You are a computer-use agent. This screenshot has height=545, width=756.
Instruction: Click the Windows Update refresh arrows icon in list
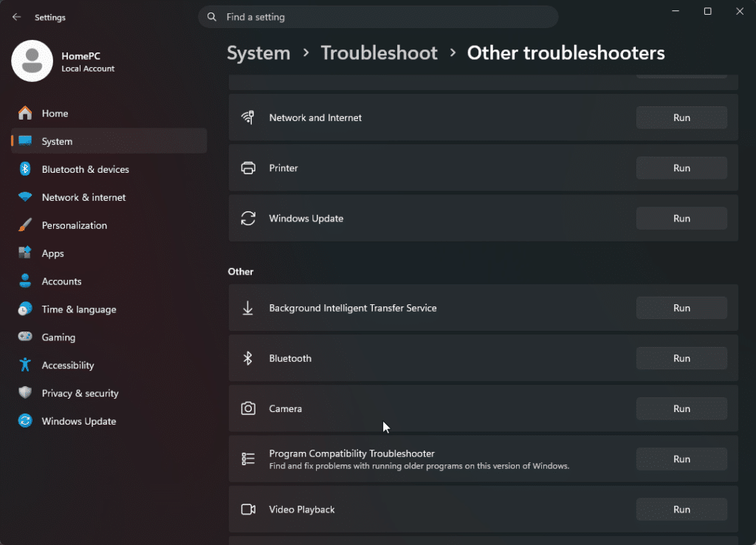pos(248,218)
